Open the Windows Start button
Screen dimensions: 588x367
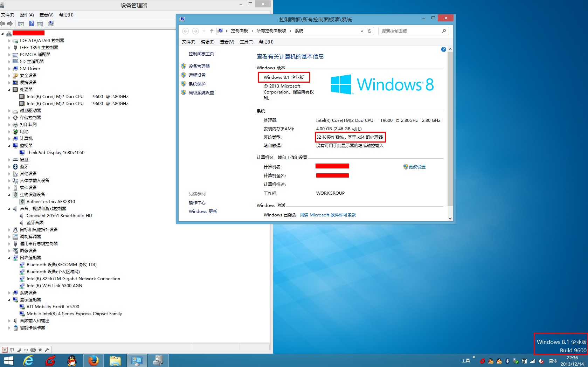(x=8, y=360)
